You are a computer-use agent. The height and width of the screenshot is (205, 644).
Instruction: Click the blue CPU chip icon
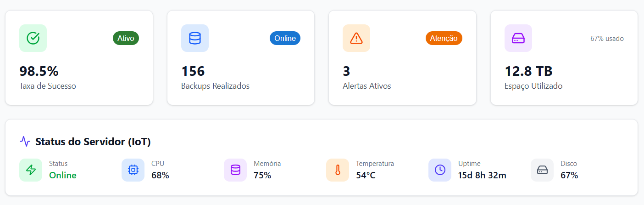(x=133, y=170)
